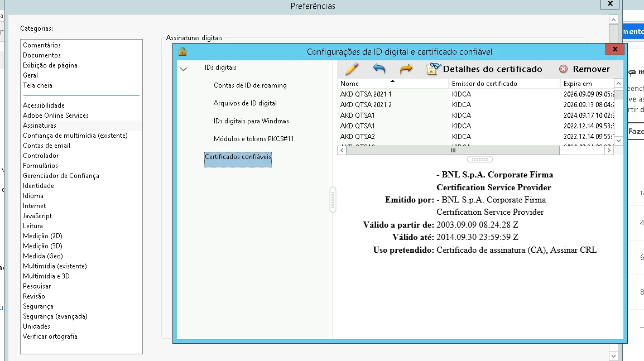Select AKD QTSA1 row expiring 2024.09.17

click(x=475, y=115)
